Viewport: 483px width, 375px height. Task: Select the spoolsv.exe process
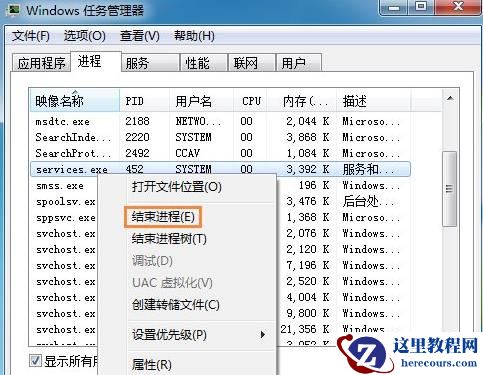click(x=66, y=202)
